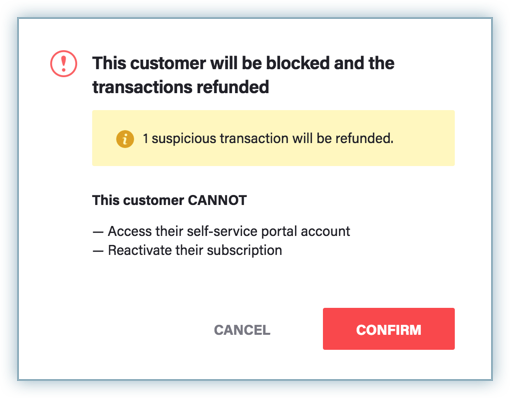
Task: Click the yellow info icon in banner
Action: (x=125, y=139)
